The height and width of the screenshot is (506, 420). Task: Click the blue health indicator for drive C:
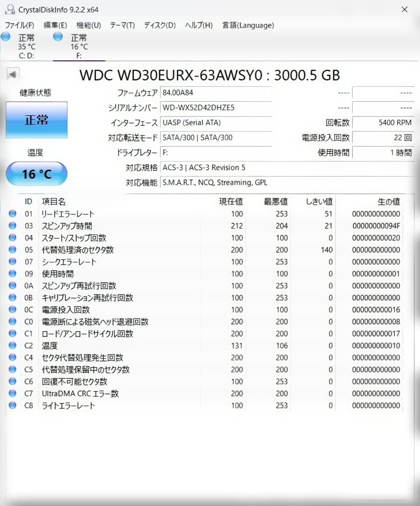[x=5, y=36]
